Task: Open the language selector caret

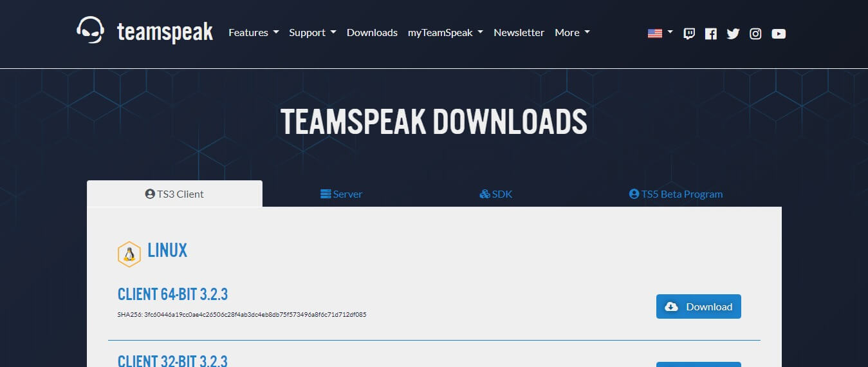Action: (670, 32)
